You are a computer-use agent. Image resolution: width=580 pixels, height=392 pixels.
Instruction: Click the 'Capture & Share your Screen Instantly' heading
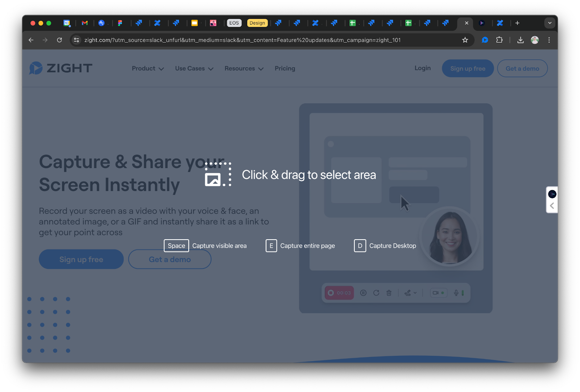132,173
